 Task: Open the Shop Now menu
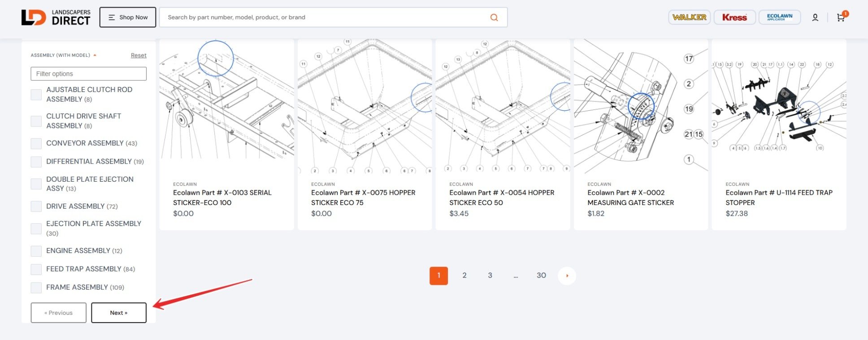128,17
